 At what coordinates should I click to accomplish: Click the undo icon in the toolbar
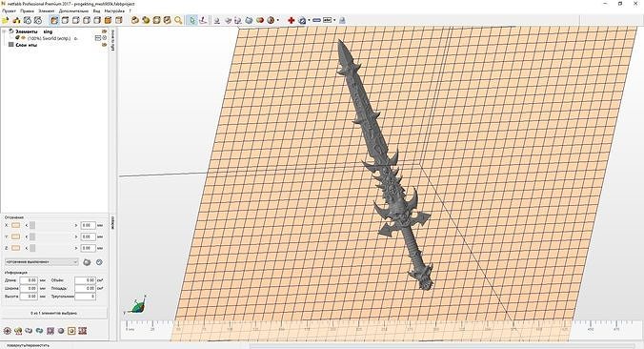(27, 20)
